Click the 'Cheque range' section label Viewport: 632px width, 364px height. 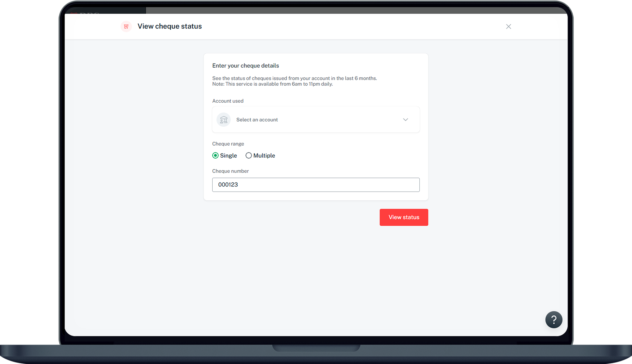pyautogui.click(x=228, y=144)
